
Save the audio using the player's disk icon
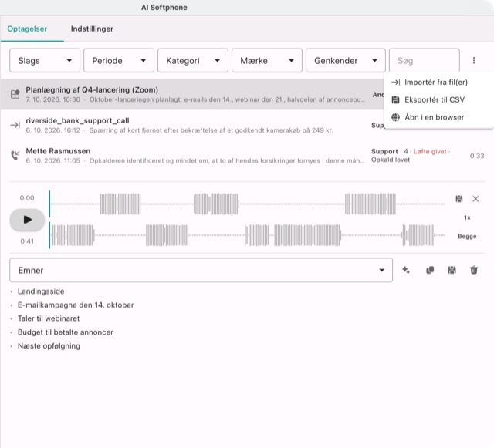pos(459,199)
